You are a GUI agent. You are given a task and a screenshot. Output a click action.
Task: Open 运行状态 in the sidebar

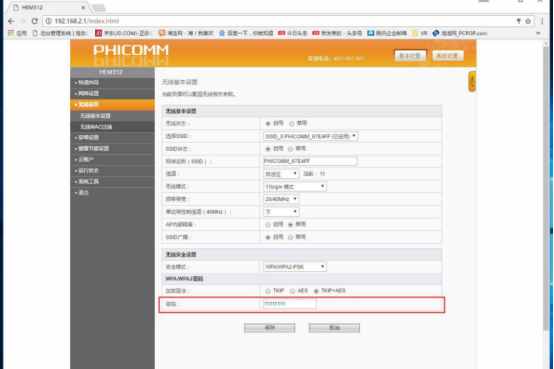[x=112, y=171]
